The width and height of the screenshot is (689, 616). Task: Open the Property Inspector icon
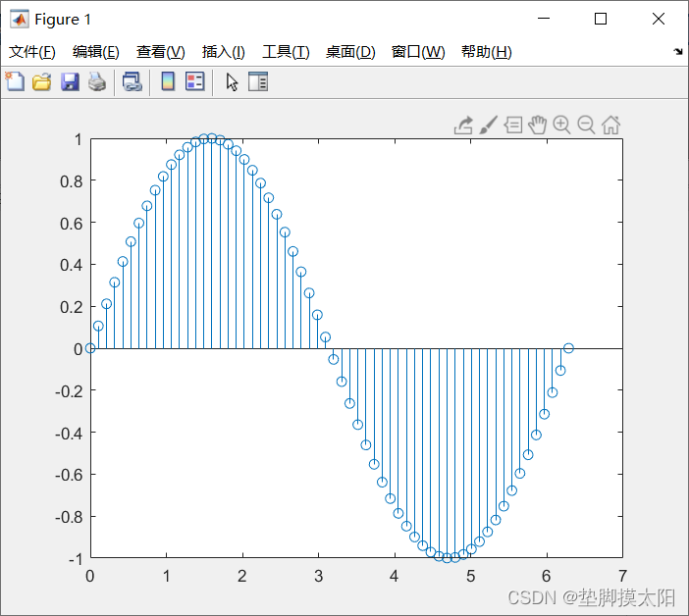258,82
